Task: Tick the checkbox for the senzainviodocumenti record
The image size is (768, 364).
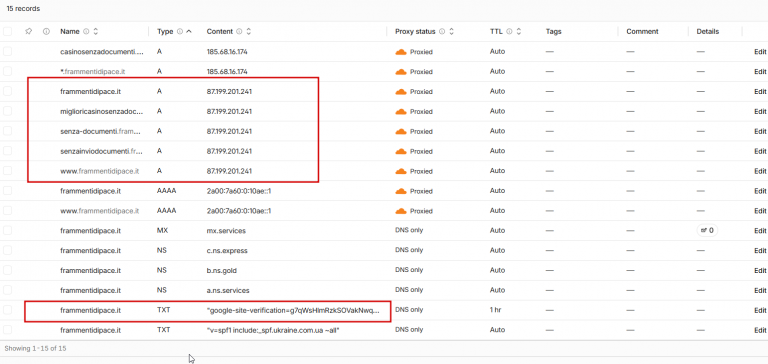Action: 7,151
